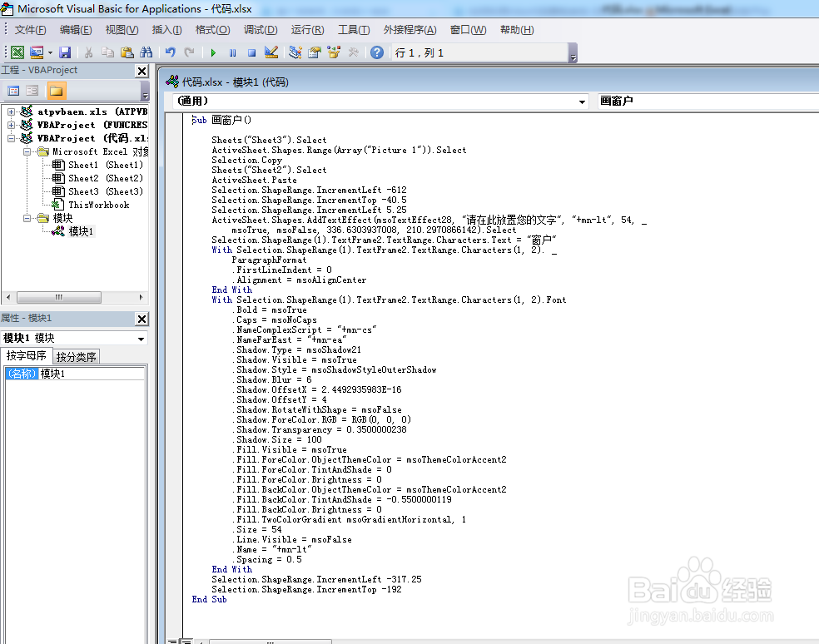
Task: Close the 工程 - VBAProject pane
Action: click(141, 71)
